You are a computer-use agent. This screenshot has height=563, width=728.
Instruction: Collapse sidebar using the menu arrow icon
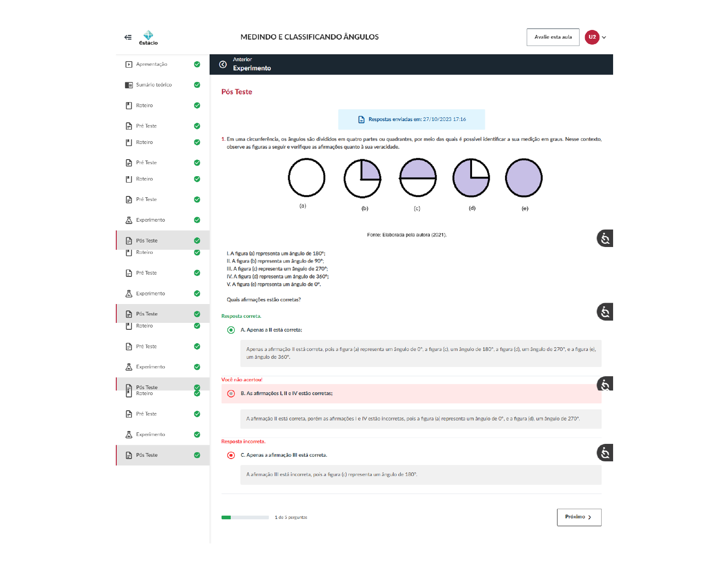click(128, 37)
